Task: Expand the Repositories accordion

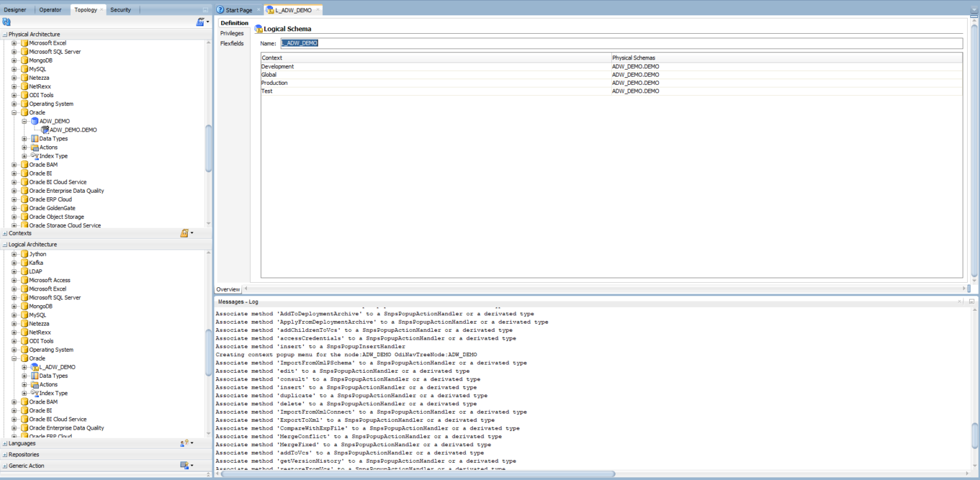Action: (5, 455)
